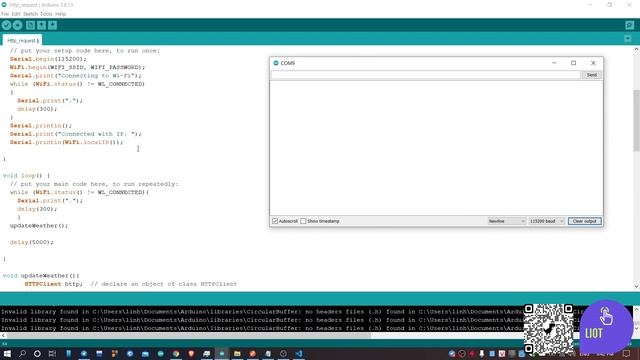
Task: Click the WiFi.begin(WIFI_SSID, WIFI_PASSWORD); line
Action: point(77,67)
